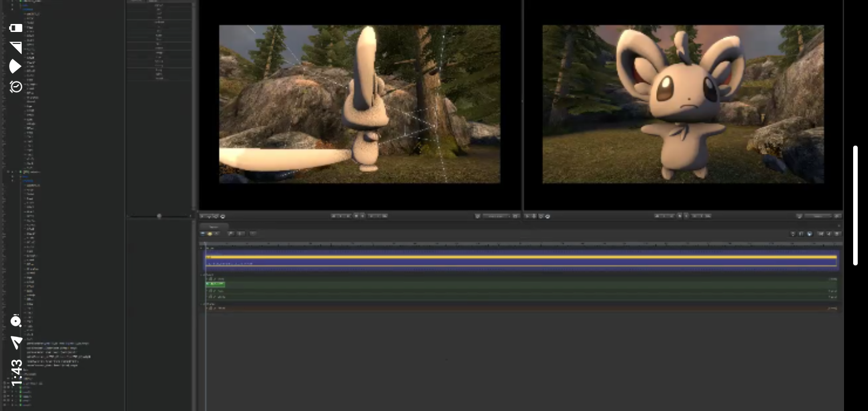Switch timeline to Graph Editor mode
Image resolution: width=868 pixels, height=411 pixels.
click(x=216, y=233)
